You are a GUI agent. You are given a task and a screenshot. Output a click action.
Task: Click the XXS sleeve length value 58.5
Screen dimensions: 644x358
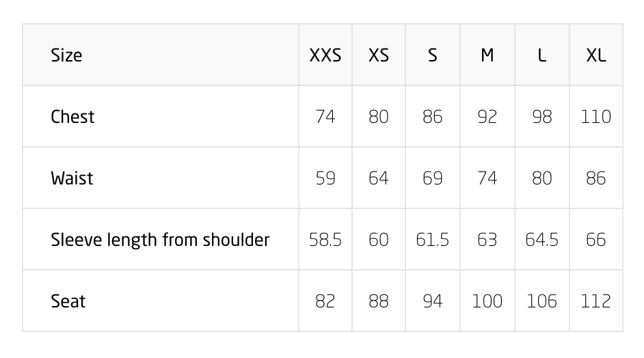[325, 240]
